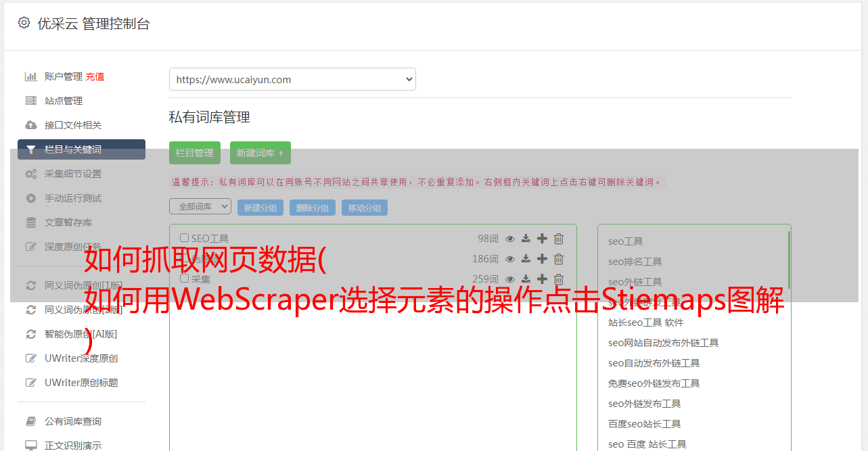Screen dimensions: 868x451
Task: Select 栏目与关键词 in the sidebar
Action: coord(81,149)
